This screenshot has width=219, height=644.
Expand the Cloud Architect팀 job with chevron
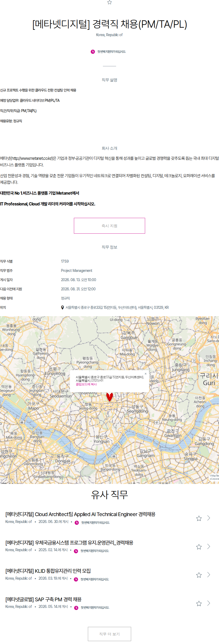(209, 518)
